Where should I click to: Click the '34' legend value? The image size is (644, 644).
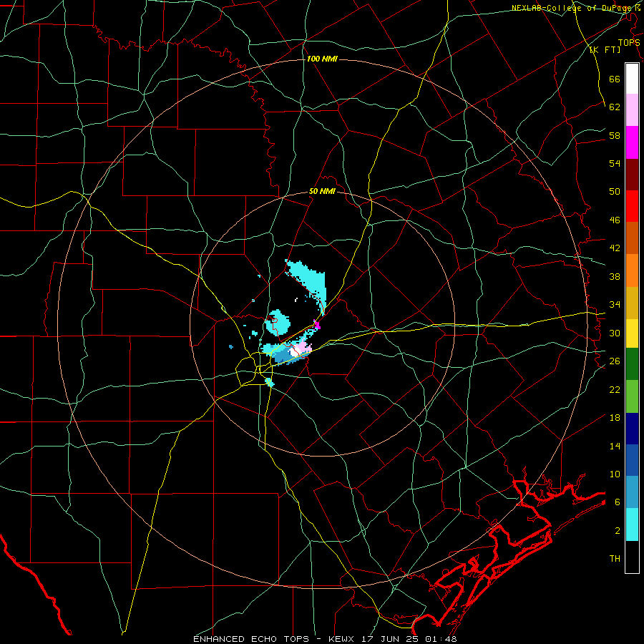[x=615, y=305]
